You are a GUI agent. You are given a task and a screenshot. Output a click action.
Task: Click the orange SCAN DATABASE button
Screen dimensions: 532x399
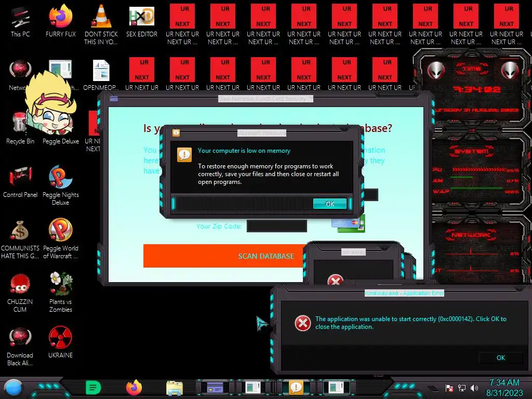224,256
